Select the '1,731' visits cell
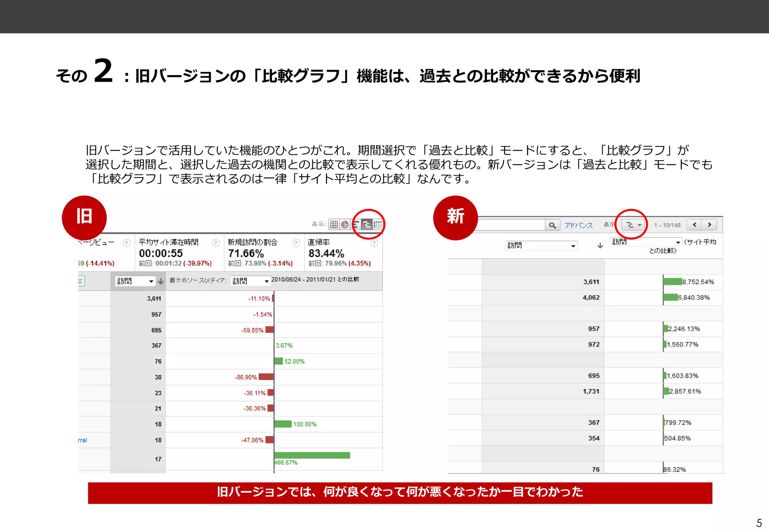 click(591, 391)
